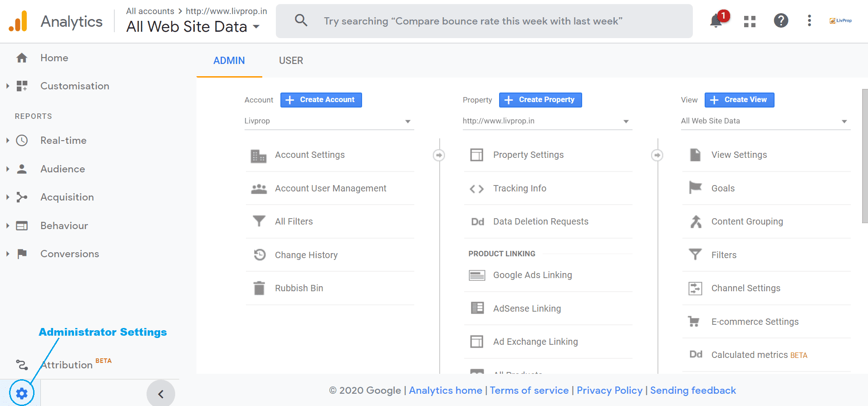
Task: Click the three-dot more options icon
Action: tap(809, 21)
